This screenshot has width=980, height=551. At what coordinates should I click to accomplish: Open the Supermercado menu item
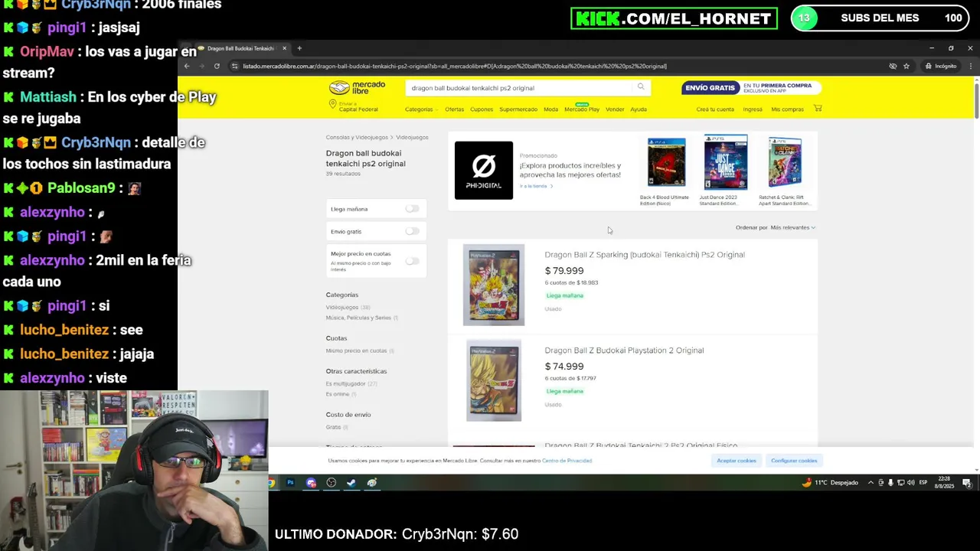tap(518, 109)
